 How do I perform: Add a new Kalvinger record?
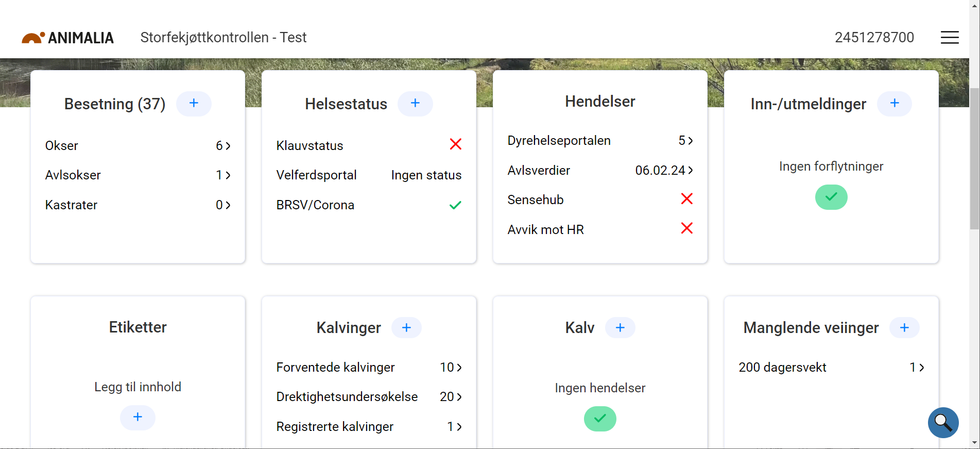406,328
